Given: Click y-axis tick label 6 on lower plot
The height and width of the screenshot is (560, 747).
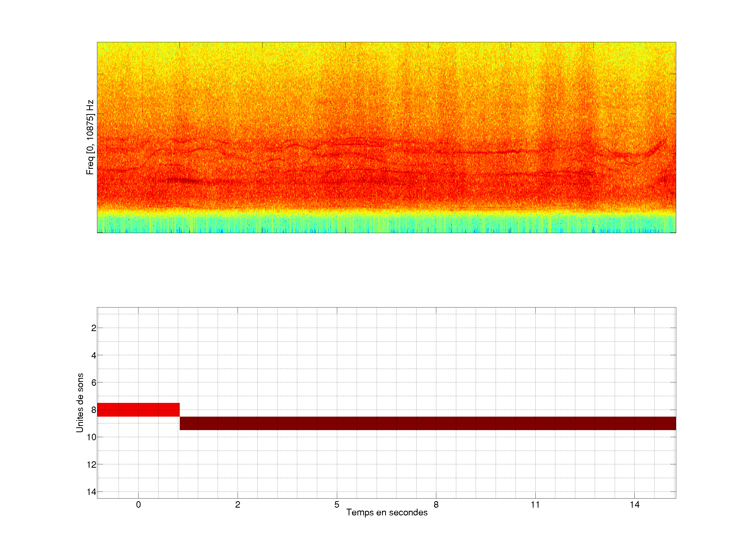Looking at the screenshot, I should click(x=94, y=383).
